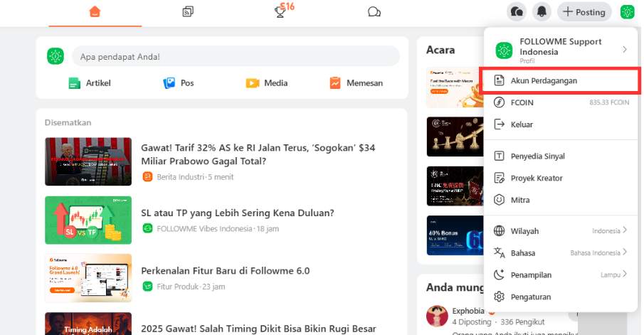
Task: Open the Mitra menu item
Action: click(561, 200)
